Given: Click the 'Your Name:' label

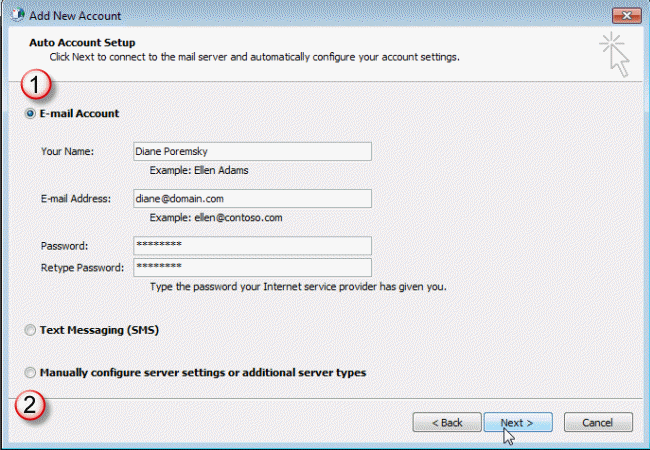Looking at the screenshot, I should 67,152.
